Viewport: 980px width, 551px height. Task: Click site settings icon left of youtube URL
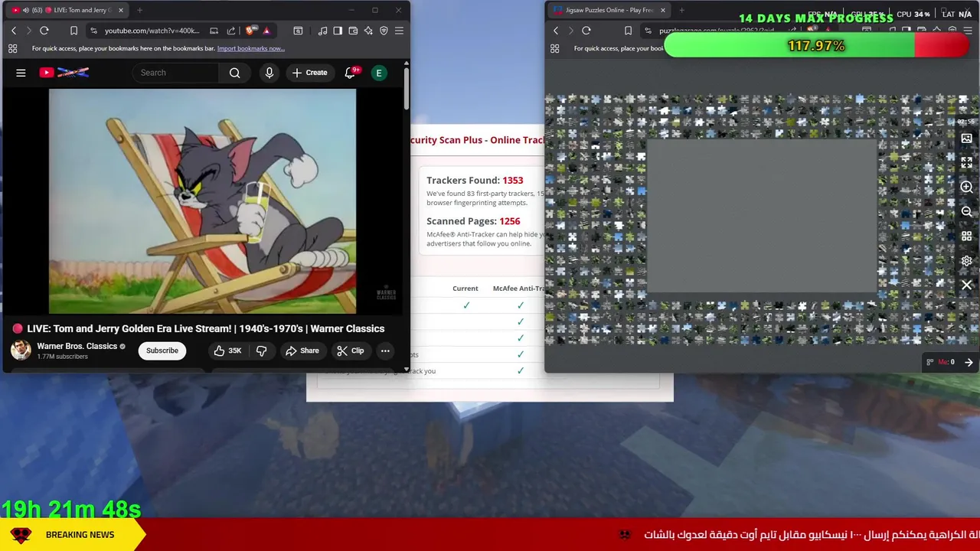tap(93, 31)
